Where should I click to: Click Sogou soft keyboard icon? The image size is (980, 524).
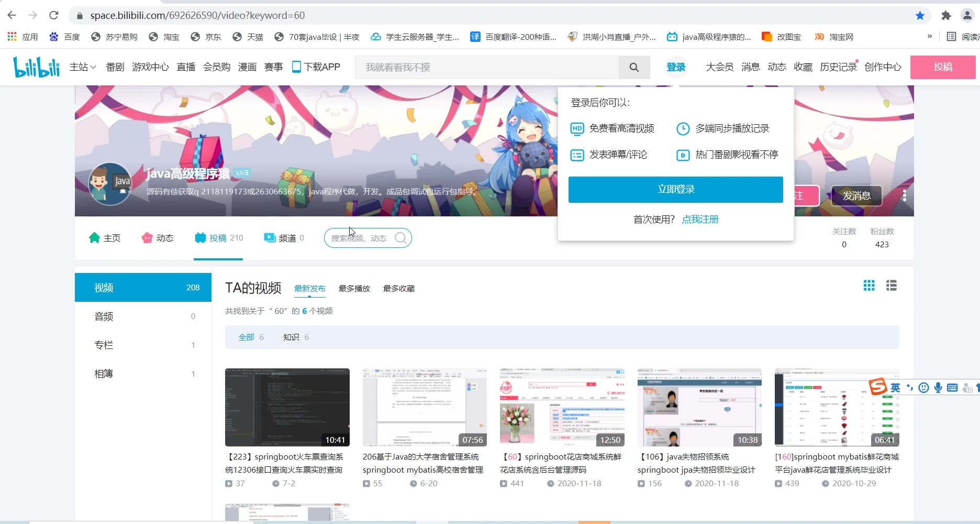click(x=952, y=388)
